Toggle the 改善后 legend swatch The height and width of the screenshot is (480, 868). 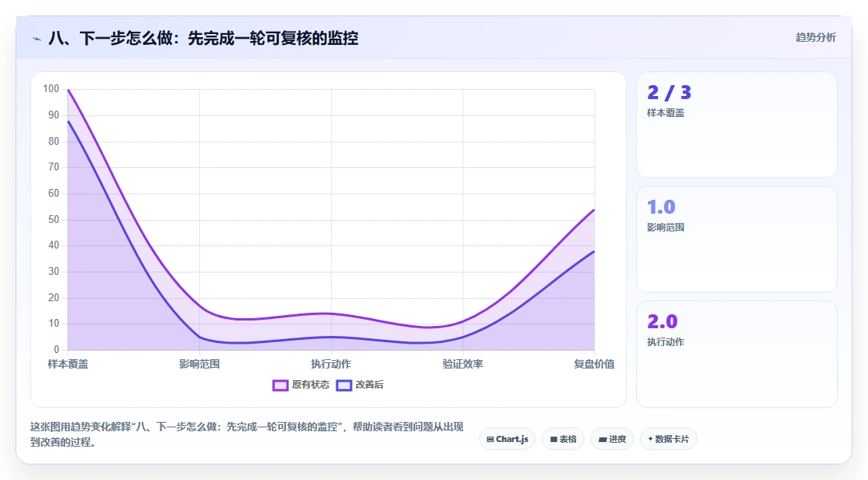point(344,385)
